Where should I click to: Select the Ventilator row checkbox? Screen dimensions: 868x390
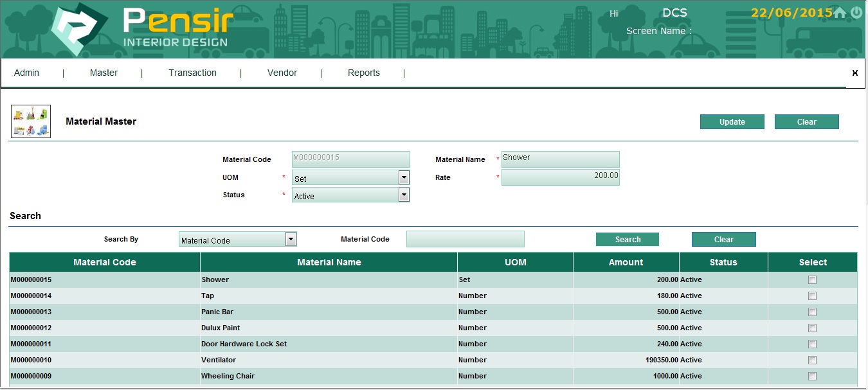812,360
